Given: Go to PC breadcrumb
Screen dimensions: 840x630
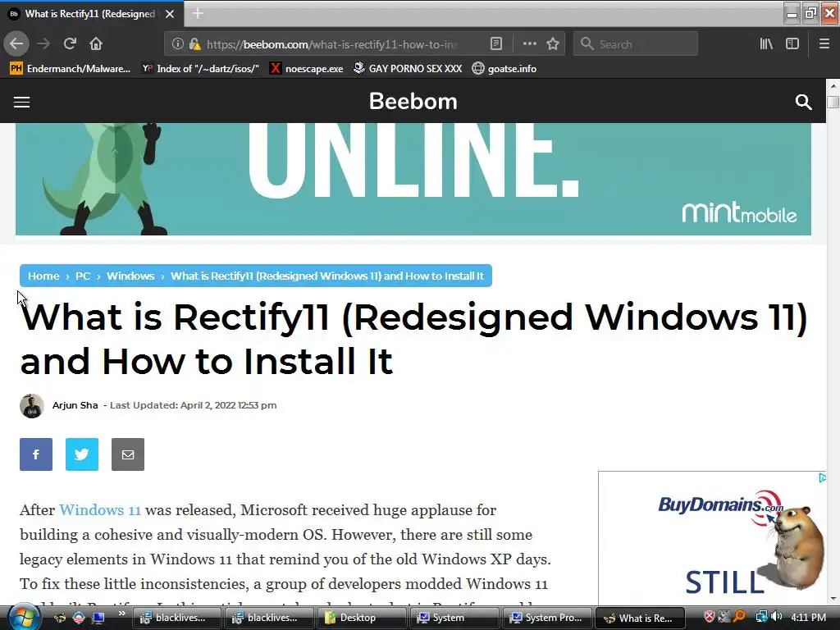Looking at the screenshot, I should (83, 276).
